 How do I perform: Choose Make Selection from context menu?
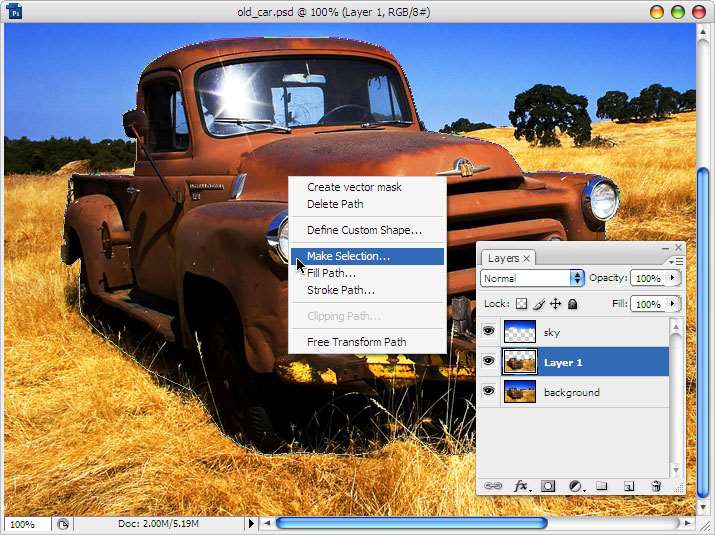[348, 256]
